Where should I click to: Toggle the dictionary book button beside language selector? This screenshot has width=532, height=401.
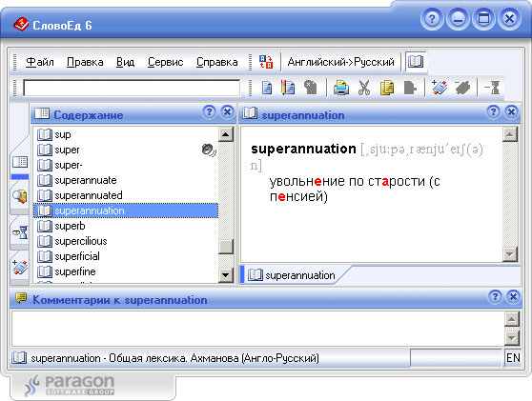coord(416,62)
